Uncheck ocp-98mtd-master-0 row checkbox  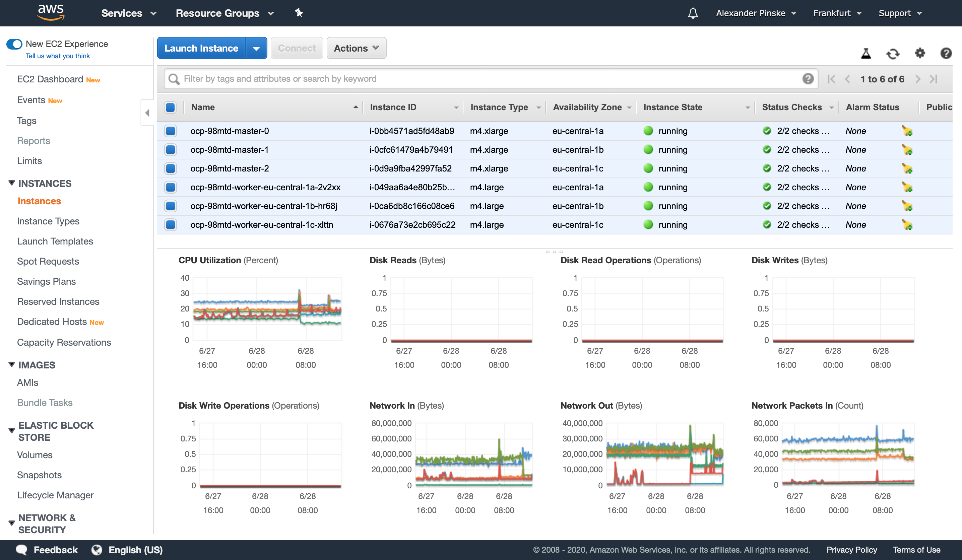170,131
